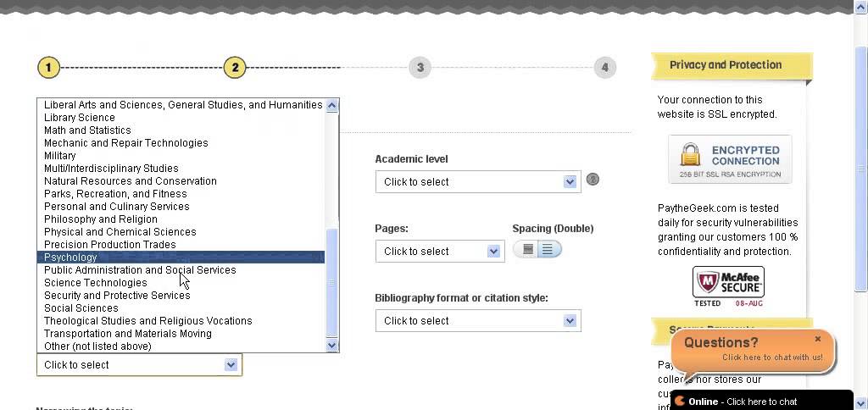Viewport: 868px width, 410px height.
Task: Click the page scrollbar down arrow
Action: (x=861, y=403)
